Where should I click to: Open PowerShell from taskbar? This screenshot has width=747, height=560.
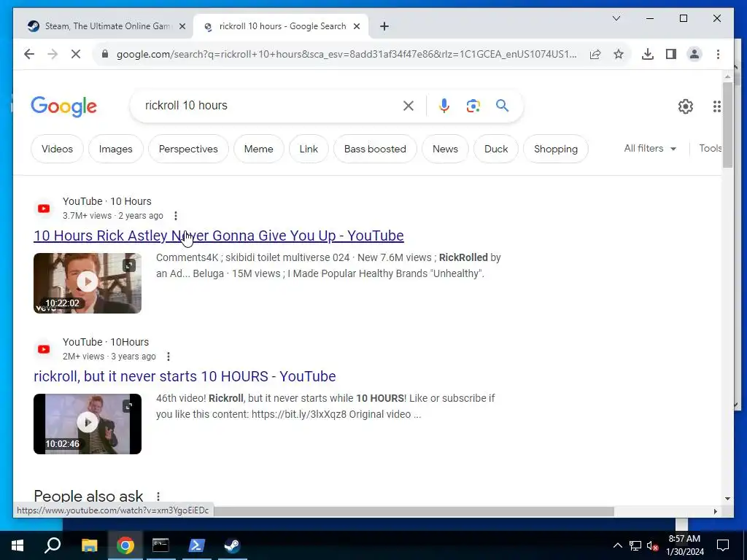coord(196,545)
